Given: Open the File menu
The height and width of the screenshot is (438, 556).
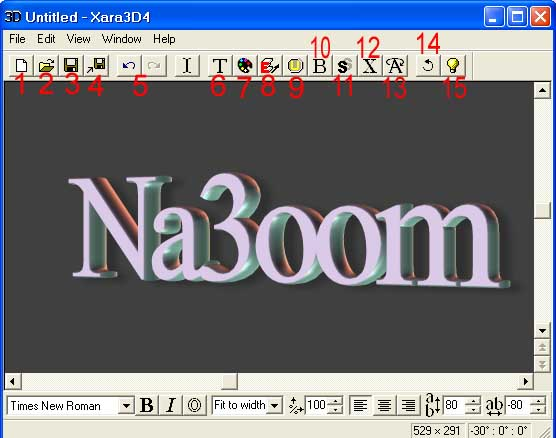Looking at the screenshot, I should pyautogui.click(x=17, y=39).
